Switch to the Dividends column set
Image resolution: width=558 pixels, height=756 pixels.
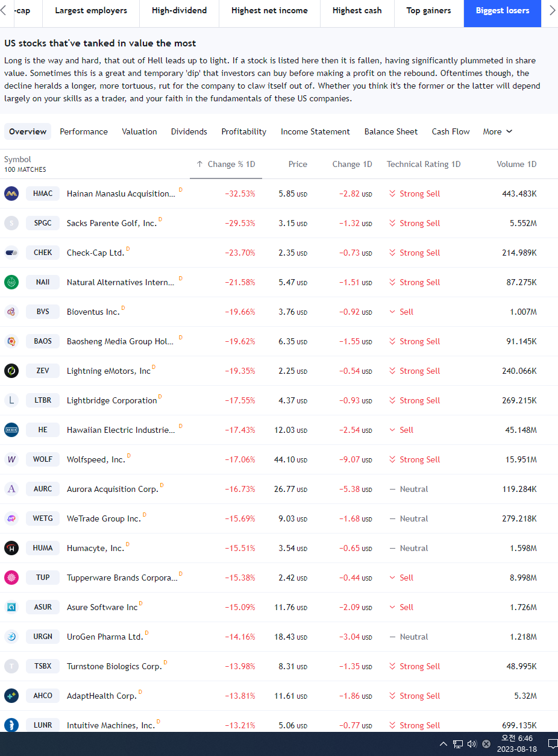pos(189,131)
